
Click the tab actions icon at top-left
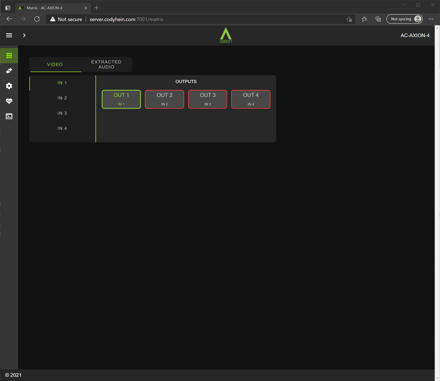pyautogui.click(x=7, y=8)
